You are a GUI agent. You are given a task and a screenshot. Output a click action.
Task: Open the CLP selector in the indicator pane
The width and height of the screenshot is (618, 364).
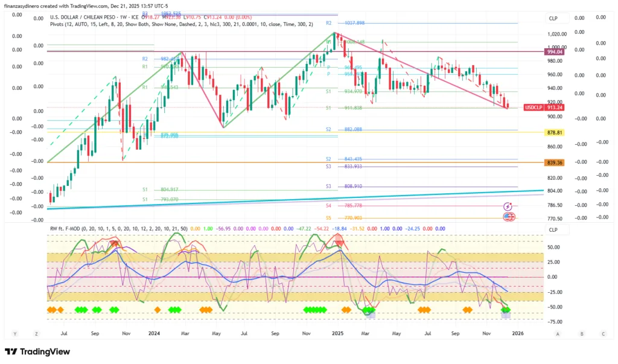pyautogui.click(x=553, y=229)
